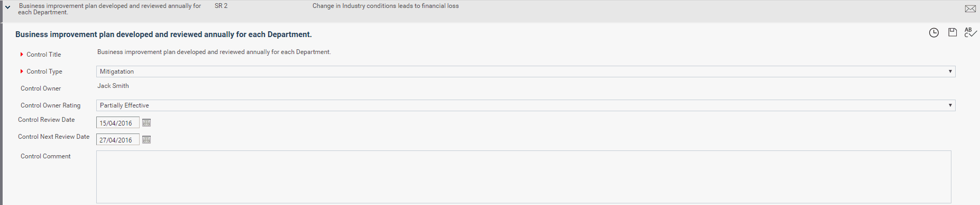This screenshot has width=980, height=205.
Task: Click the bold Business improvement plan heading
Action: (163, 34)
